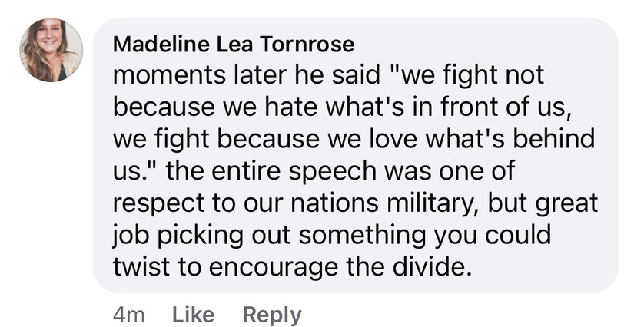644x327 pixels.
Task: Reply to Madeline's comment
Action: point(272,314)
